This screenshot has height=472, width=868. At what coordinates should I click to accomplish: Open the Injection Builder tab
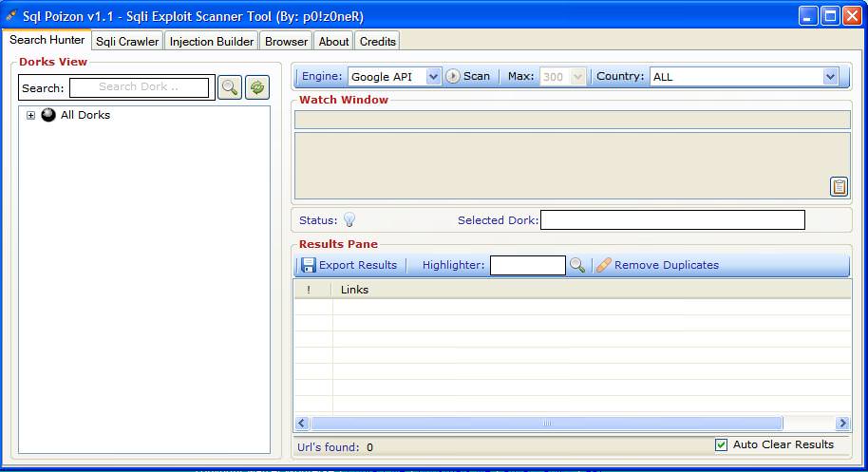(x=212, y=42)
